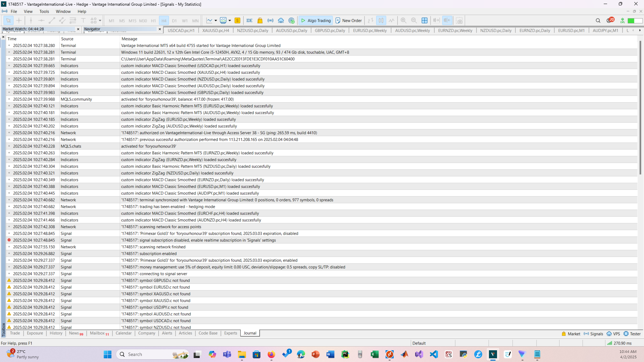Screen dimensions: 644x362
Task: Select the equidistant channel tool
Action: [62, 20]
